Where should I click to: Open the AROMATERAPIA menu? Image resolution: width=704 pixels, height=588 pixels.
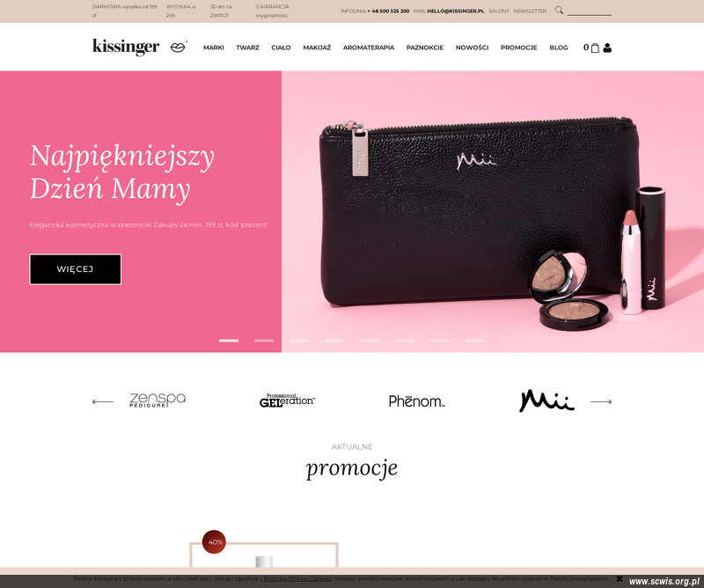pos(369,48)
